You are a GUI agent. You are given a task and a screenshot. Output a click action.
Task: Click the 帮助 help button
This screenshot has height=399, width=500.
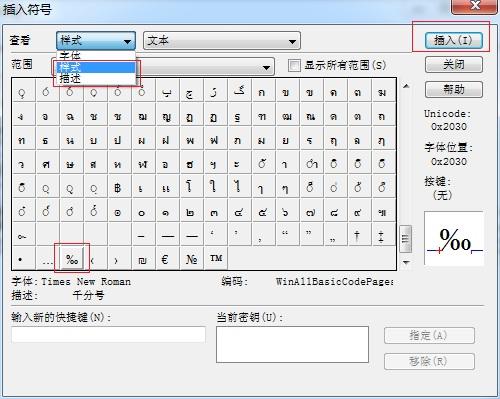click(454, 89)
